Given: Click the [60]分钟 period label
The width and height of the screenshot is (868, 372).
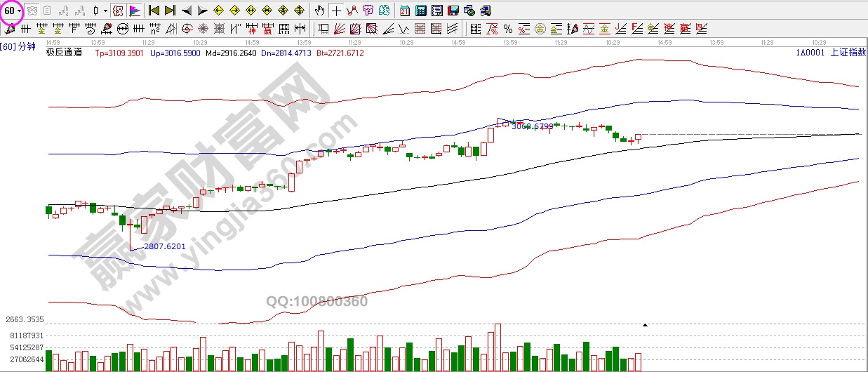Looking at the screenshot, I should (18, 47).
